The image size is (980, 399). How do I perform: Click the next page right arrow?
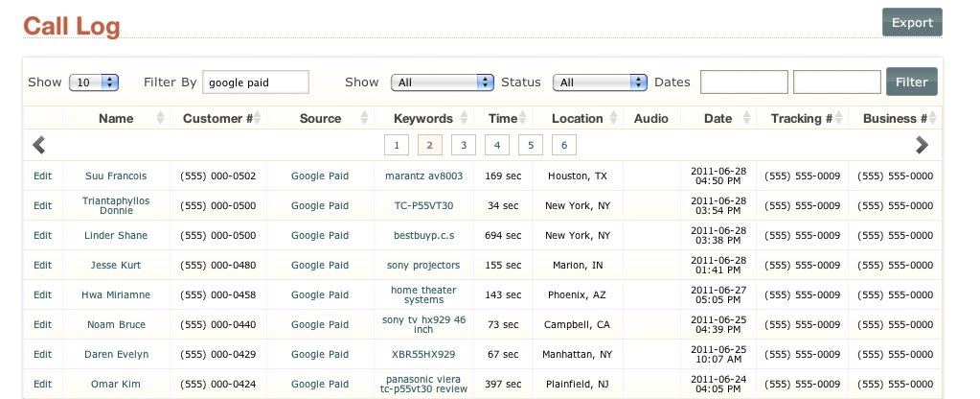click(x=922, y=145)
